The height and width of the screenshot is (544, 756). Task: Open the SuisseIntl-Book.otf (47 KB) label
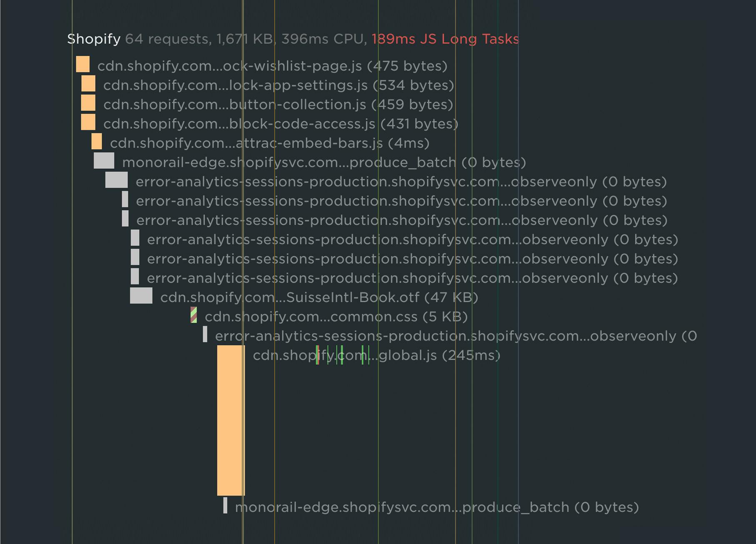click(x=319, y=297)
